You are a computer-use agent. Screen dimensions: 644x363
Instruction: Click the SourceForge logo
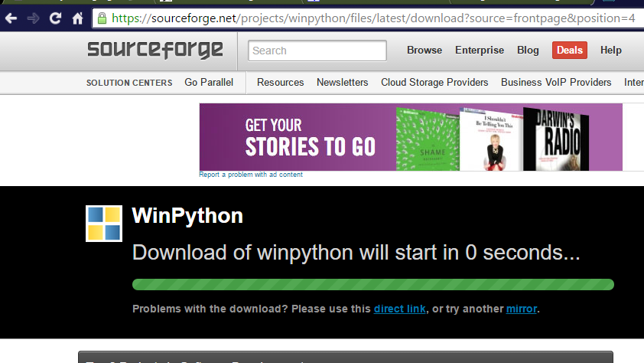click(155, 51)
